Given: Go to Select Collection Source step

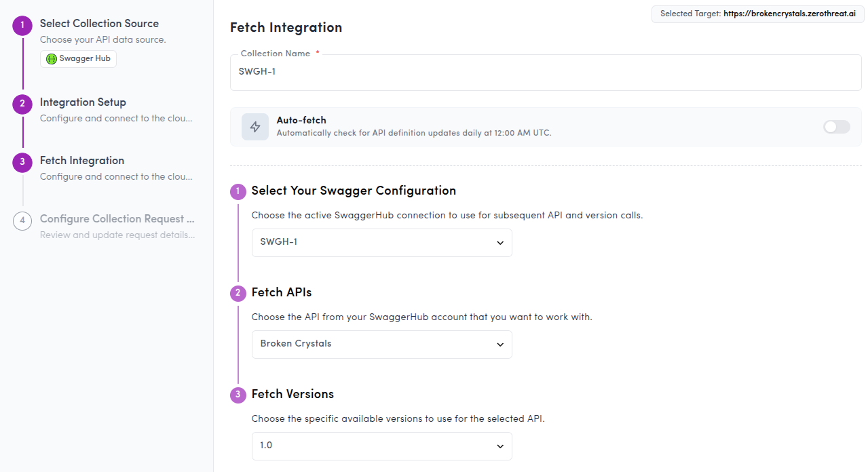Looking at the screenshot, I should tap(99, 24).
